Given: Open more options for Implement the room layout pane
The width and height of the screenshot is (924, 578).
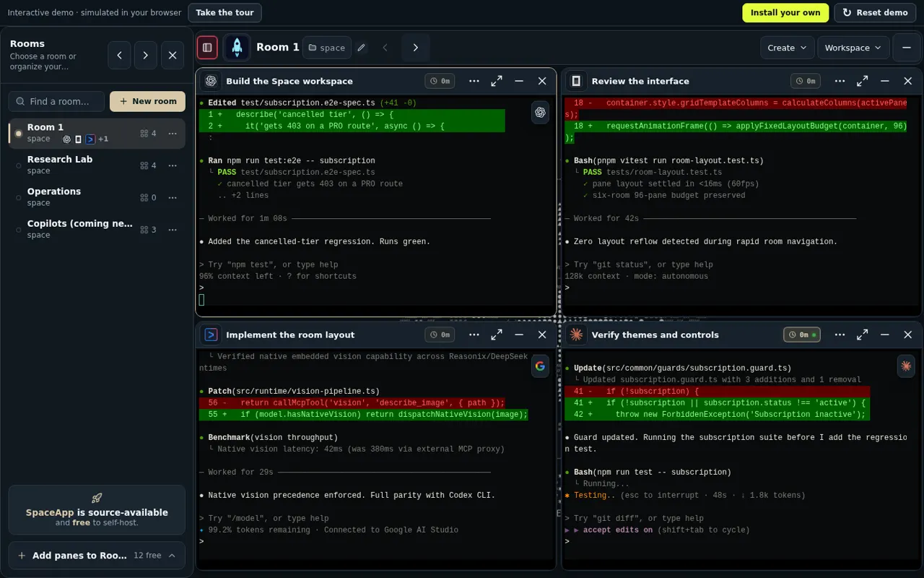Looking at the screenshot, I should coord(474,335).
